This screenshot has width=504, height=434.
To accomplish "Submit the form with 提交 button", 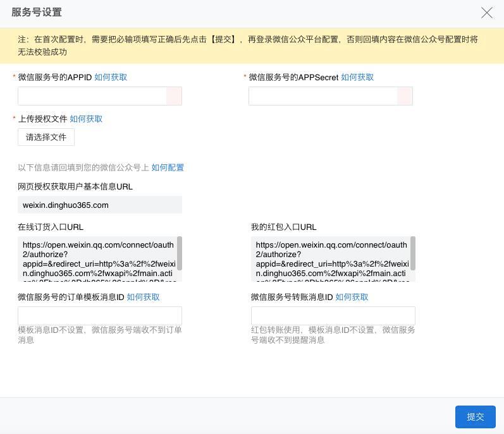I will (x=475, y=417).
